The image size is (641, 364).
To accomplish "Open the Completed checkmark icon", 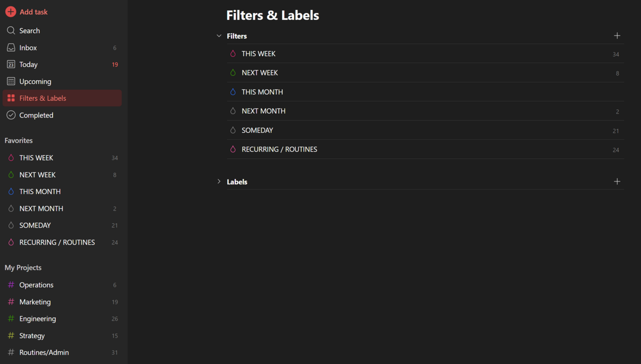I will click(x=11, y=115).
